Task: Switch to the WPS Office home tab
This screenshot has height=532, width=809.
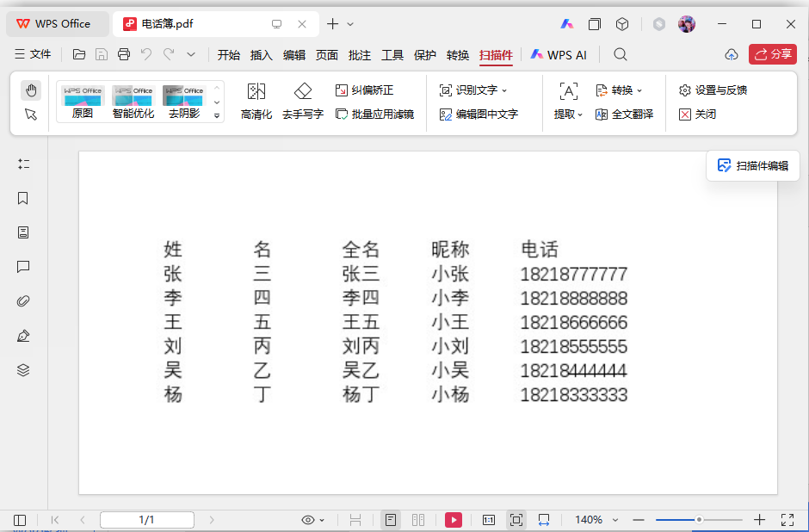Action: coord(58,24)
